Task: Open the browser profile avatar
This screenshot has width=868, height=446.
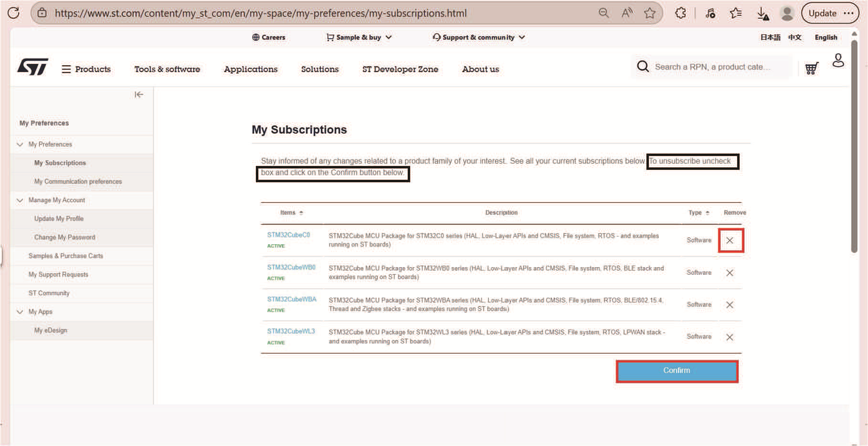Action: pyautogui.click(x=787, y=13)
